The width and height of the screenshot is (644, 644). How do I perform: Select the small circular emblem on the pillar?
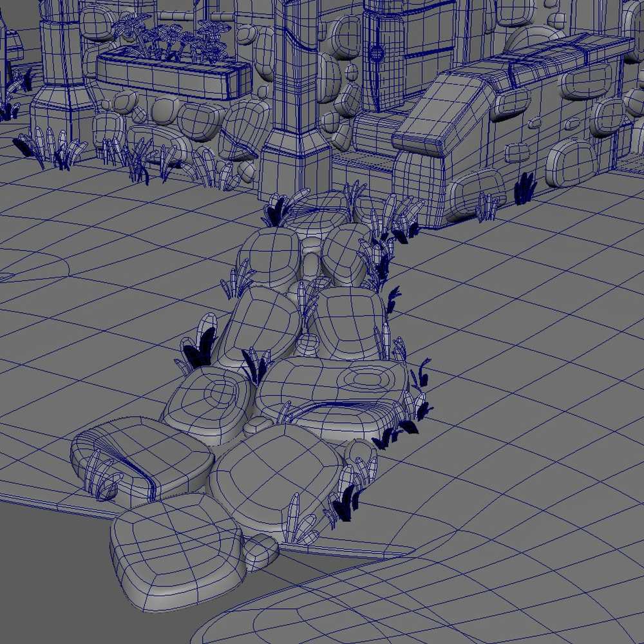tap(376, 50)
